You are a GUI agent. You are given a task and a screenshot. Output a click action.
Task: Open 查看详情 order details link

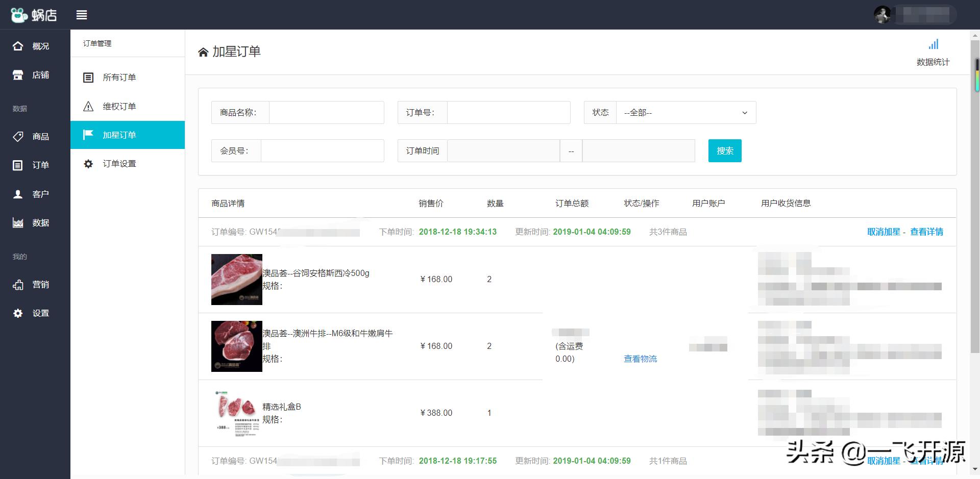tap(926, 232)
